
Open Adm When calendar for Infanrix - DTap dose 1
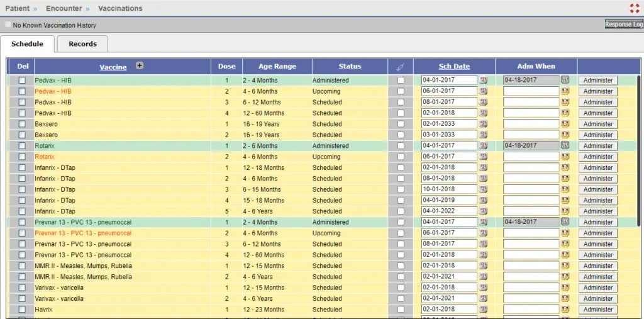point(565,167)
